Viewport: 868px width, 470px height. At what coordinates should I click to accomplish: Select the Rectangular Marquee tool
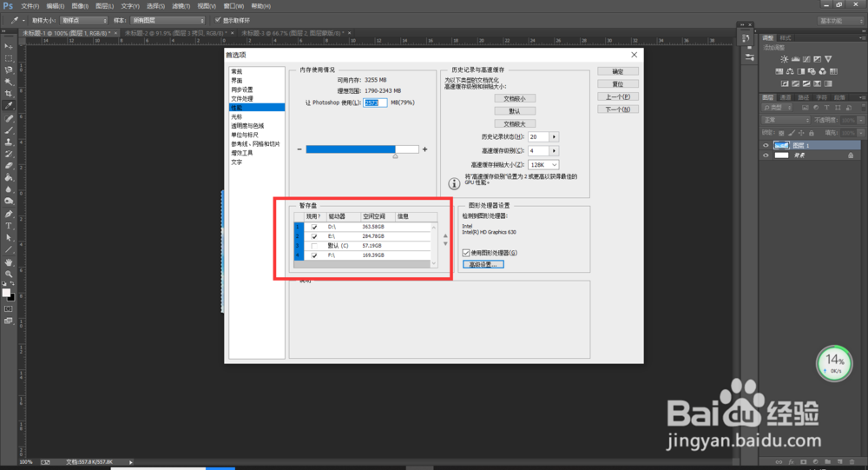click(9, 58)
